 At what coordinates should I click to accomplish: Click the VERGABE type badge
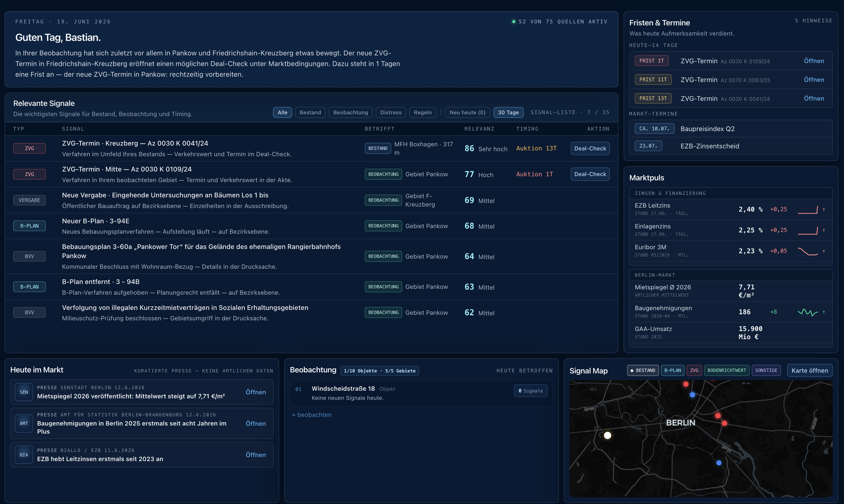(x=30, y=200)
